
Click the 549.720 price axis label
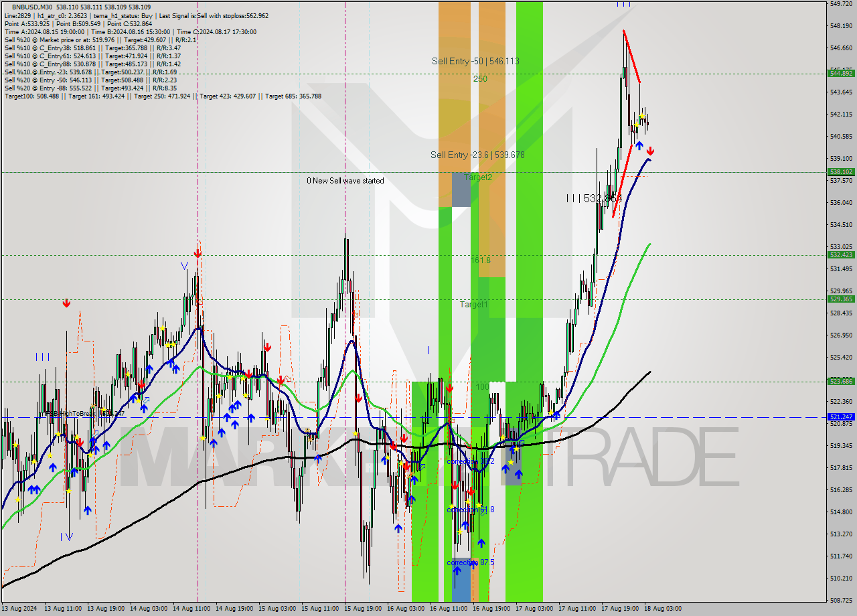[x=841, y=3]
